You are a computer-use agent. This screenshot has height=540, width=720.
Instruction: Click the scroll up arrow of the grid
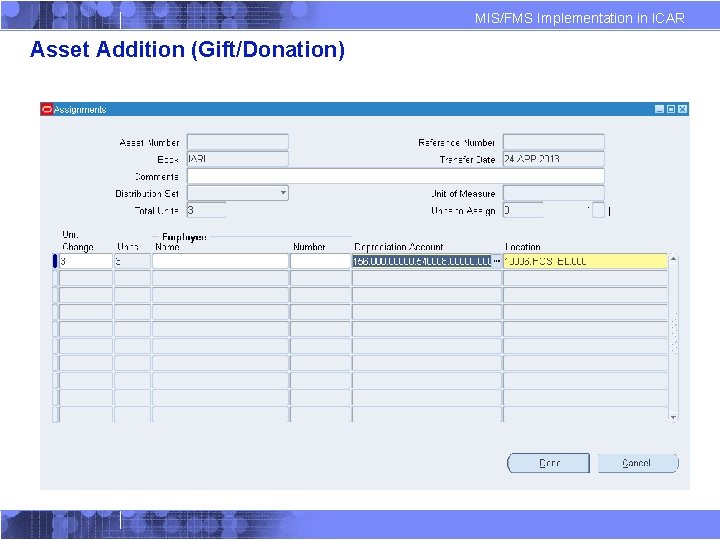673,259
